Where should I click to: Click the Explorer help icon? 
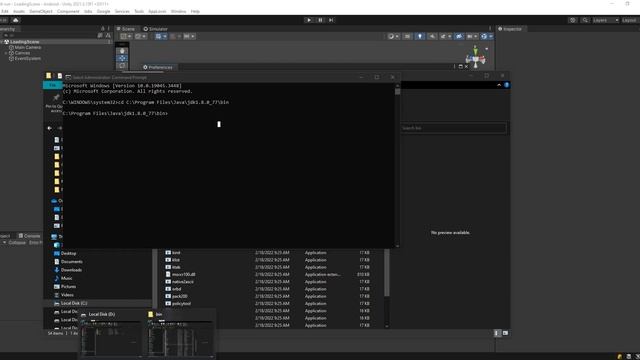pyautogui.click(x=507, y=85)
